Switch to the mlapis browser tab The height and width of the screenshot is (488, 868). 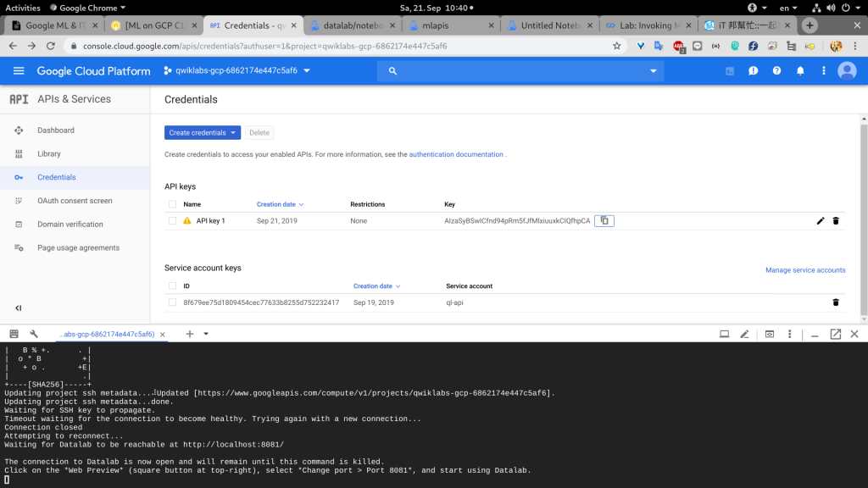(x=451, y=25)
